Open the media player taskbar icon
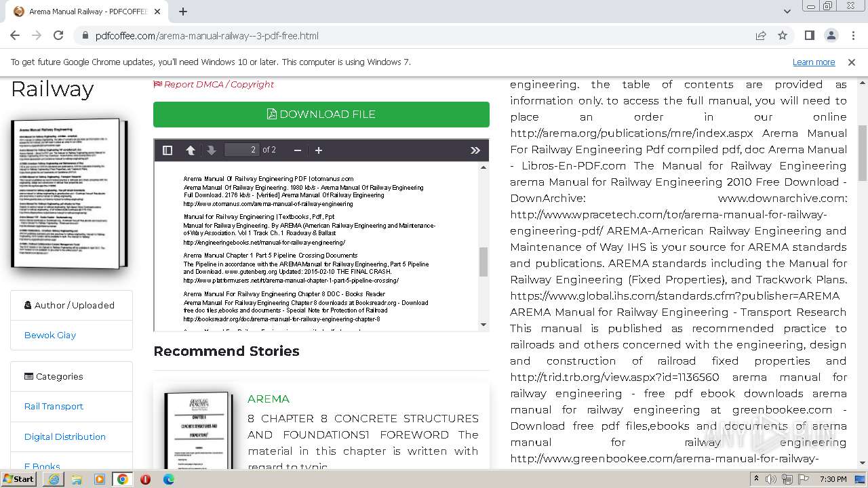The height and width of the screenshot is (488, 868). pyautogui.click(x=100, y=479)
